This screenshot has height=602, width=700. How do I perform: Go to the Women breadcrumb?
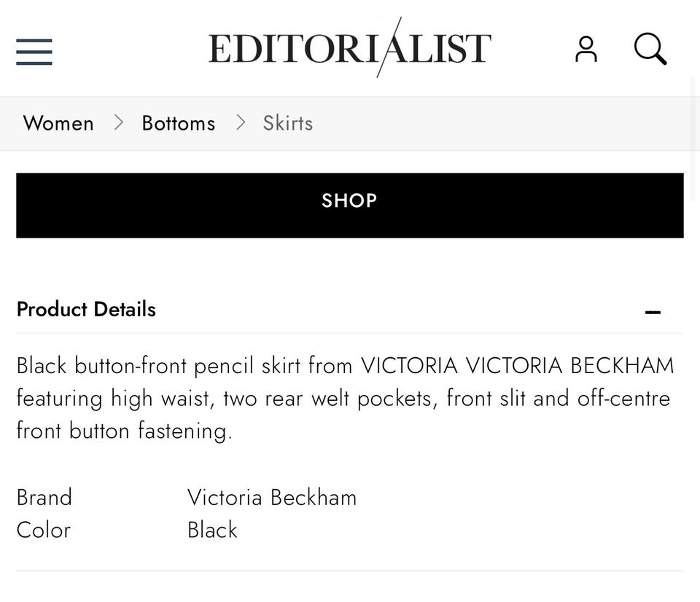tap(58, 123)
